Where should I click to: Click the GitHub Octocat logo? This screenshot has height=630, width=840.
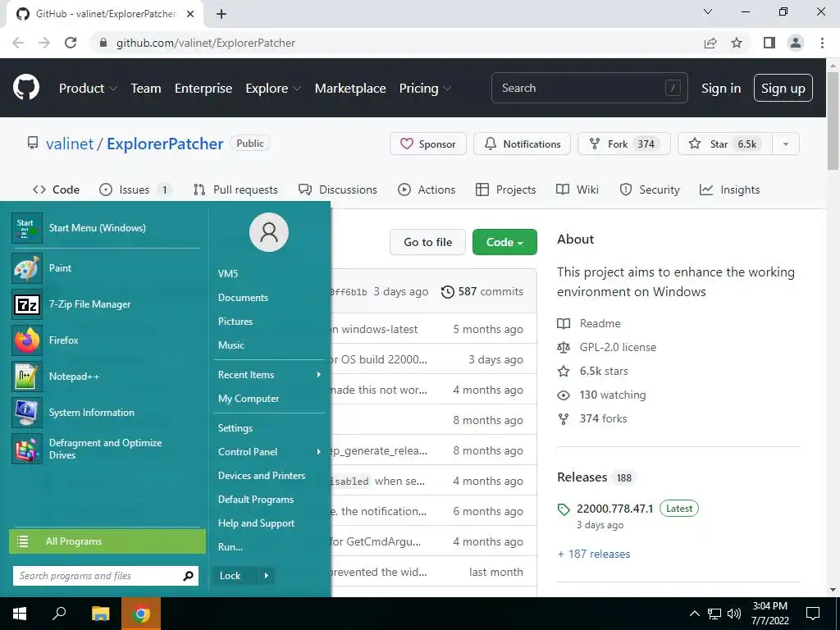click(26, 88)
